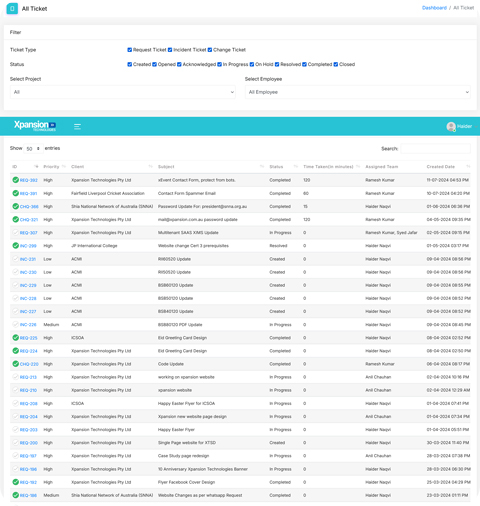Sort by the Client column header
480x506 pixels.
click(x=77, y=167)
